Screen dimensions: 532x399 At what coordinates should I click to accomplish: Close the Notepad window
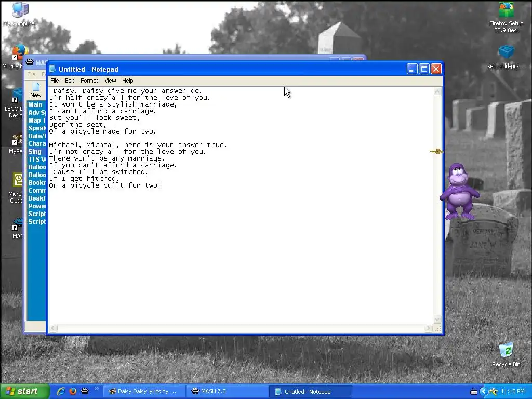436,69
